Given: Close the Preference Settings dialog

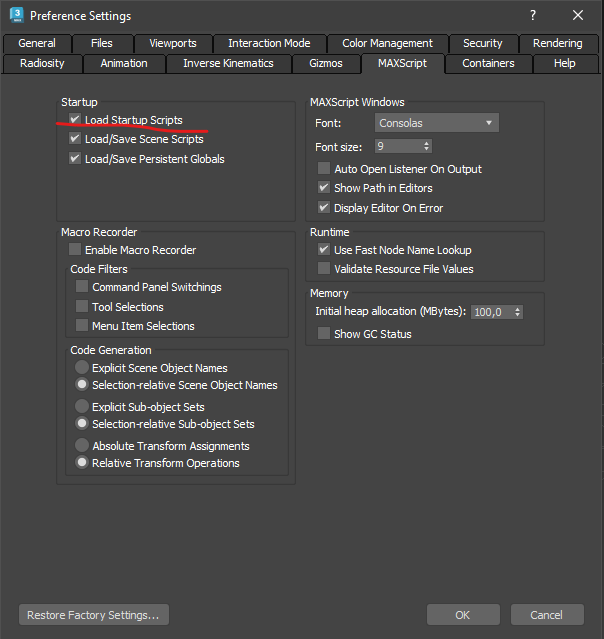Looking at the screenshot, I should [578, 15].
